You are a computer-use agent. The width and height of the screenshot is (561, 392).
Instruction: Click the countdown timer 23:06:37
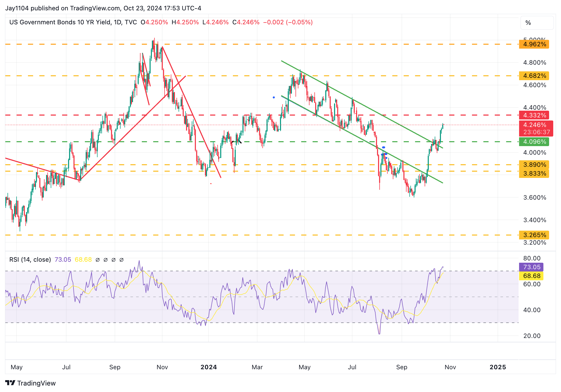pos(536,132)
